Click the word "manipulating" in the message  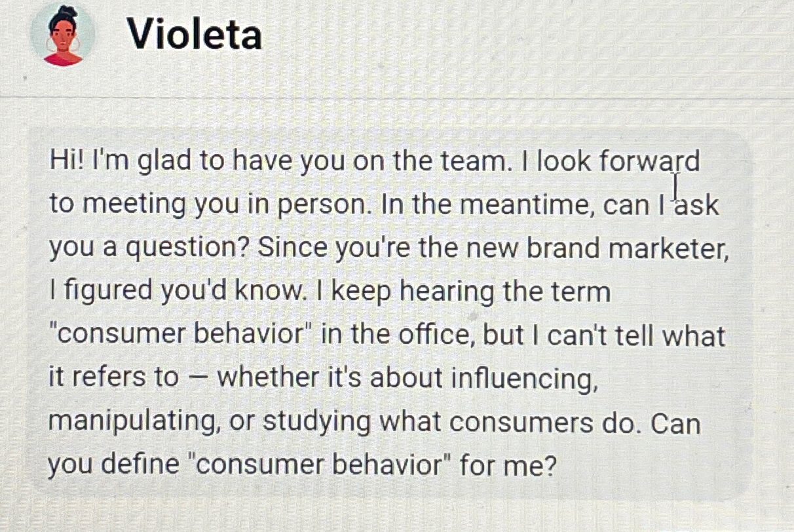(134, 423)
